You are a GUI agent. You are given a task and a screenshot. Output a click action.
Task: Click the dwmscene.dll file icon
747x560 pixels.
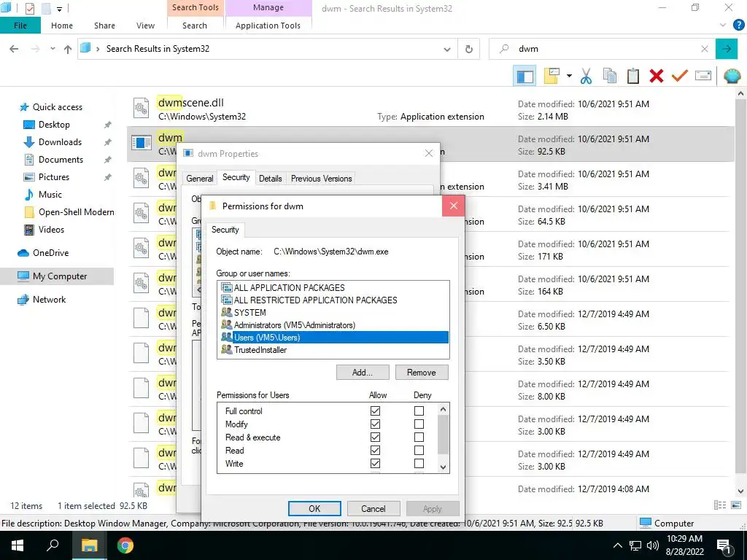[x=141, y=109]
